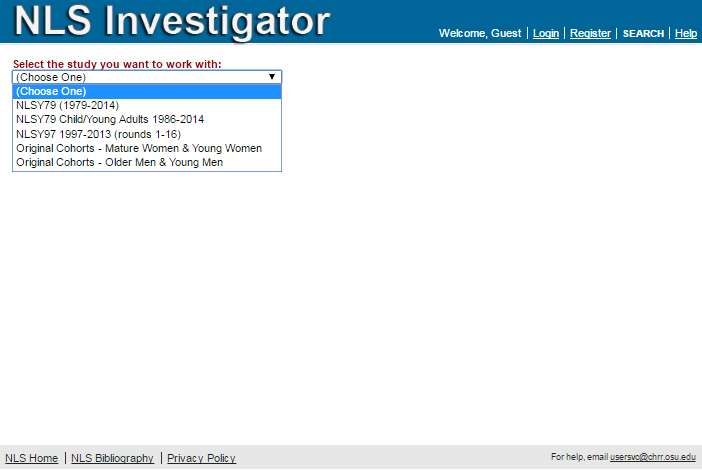Click the 'Select the study' label

pos(117,64)
